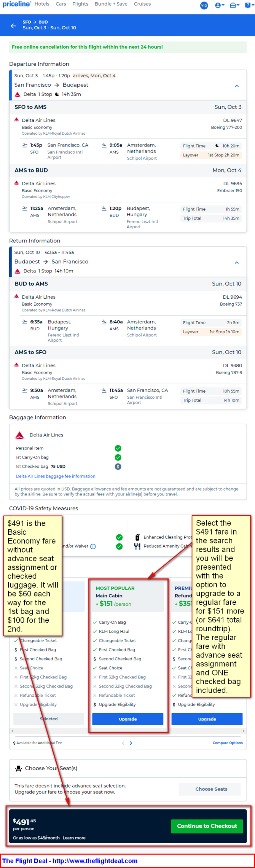Go to next fare option arrow
The height and width of the screenshot is (868, 255).
131,743
